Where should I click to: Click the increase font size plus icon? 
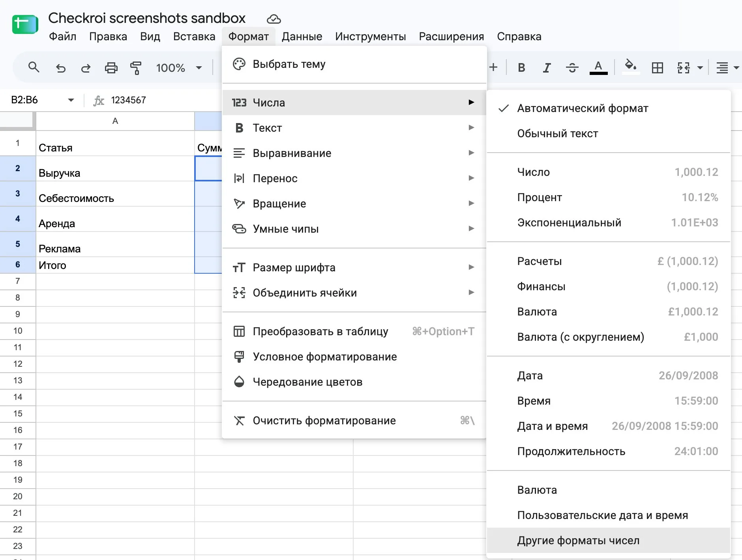(x=493, y=68)
